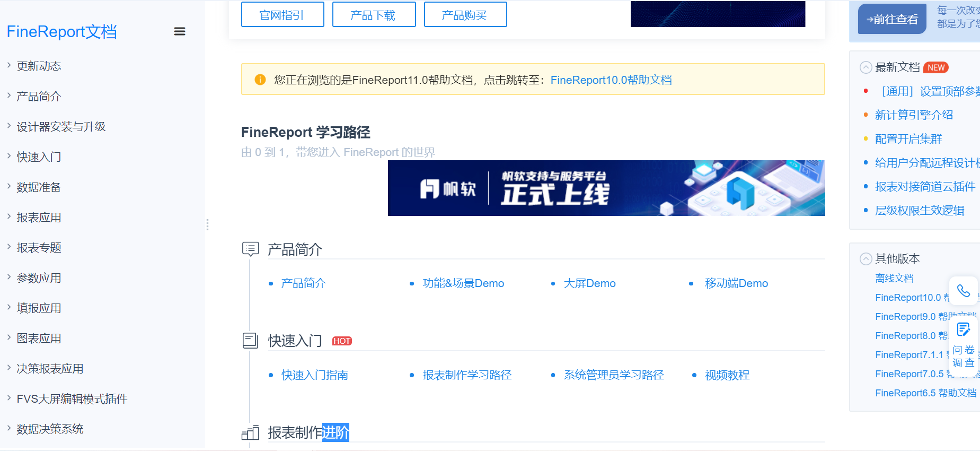Open 决策报表应用 in the sidebar

click(50, 369)
